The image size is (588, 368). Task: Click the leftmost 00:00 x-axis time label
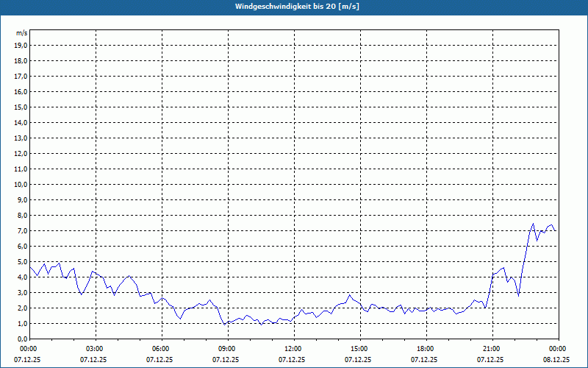[29, 349]
